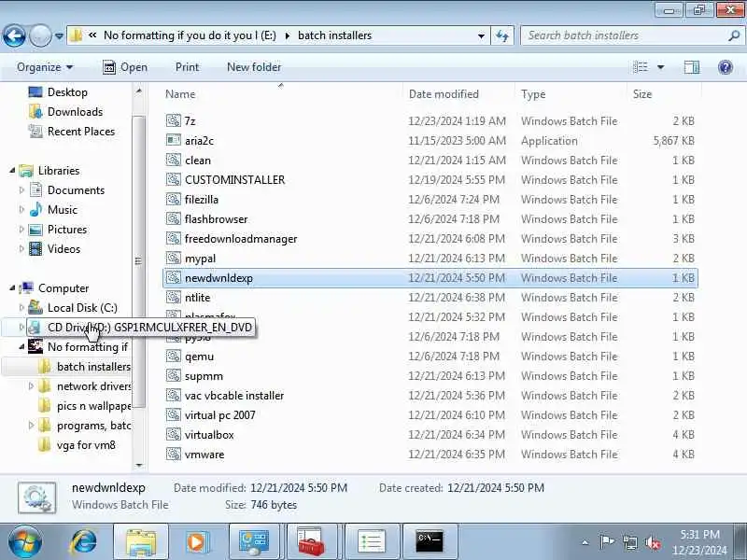Image resolution: width=747 pixels, height=560 pixels.
Task: Select the CUSTOMINSTALLER batch file icon
Action: (174, 179)
